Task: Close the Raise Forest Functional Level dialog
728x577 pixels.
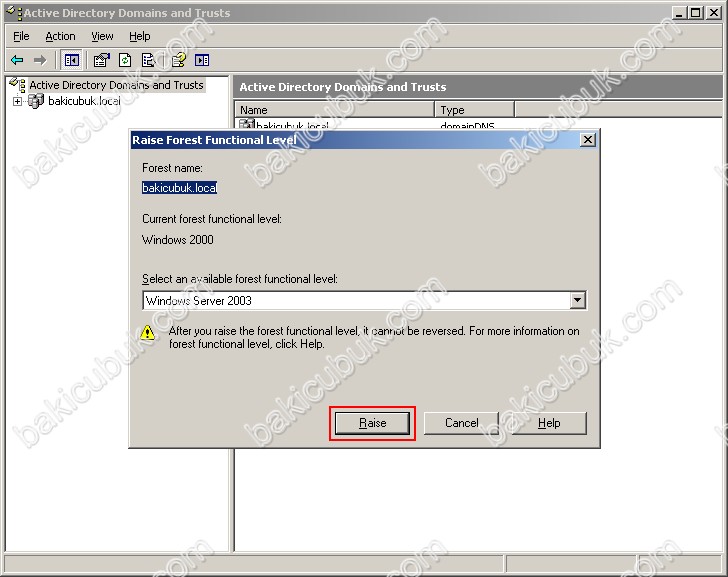Action: [x=587, y=140]
